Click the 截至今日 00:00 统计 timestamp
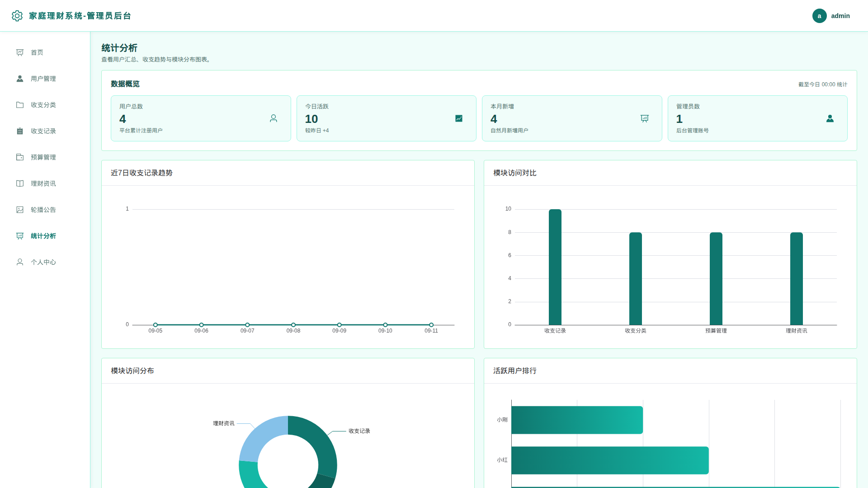Viewport: 868px width, 488px height. point(823,84)
